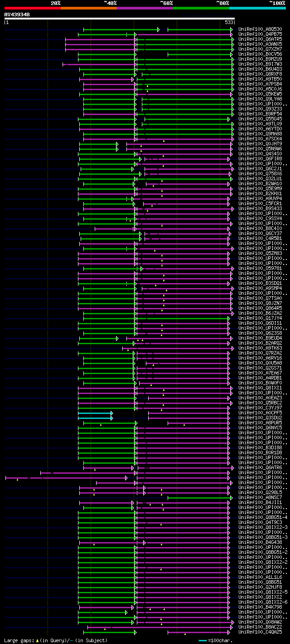This screenshot has width=290, height=644.
Task: Choose the UniRef100_Q2HJF8 hit
Action: 260,587
